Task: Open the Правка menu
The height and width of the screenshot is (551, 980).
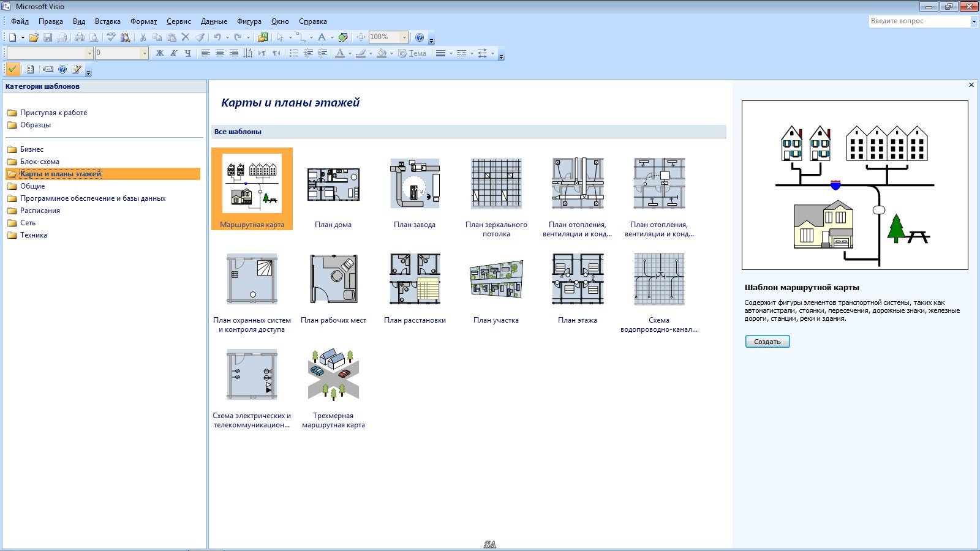Action: tap(51, 21)
